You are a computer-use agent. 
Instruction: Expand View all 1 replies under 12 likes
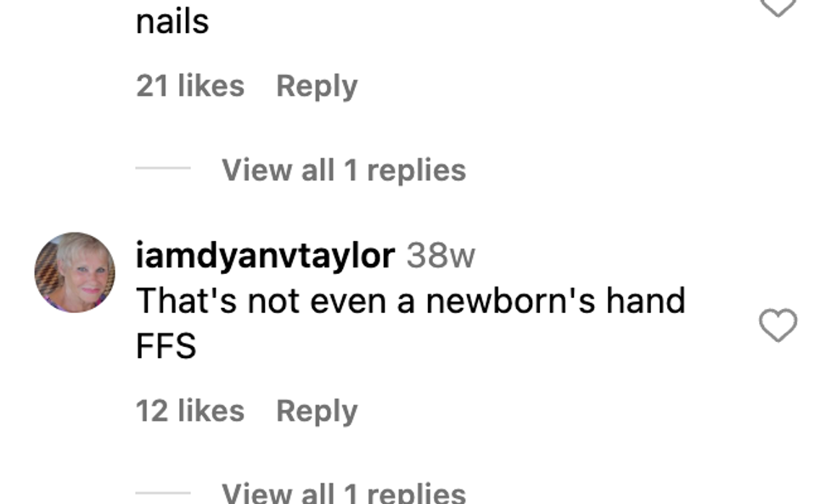click(344, 493)
